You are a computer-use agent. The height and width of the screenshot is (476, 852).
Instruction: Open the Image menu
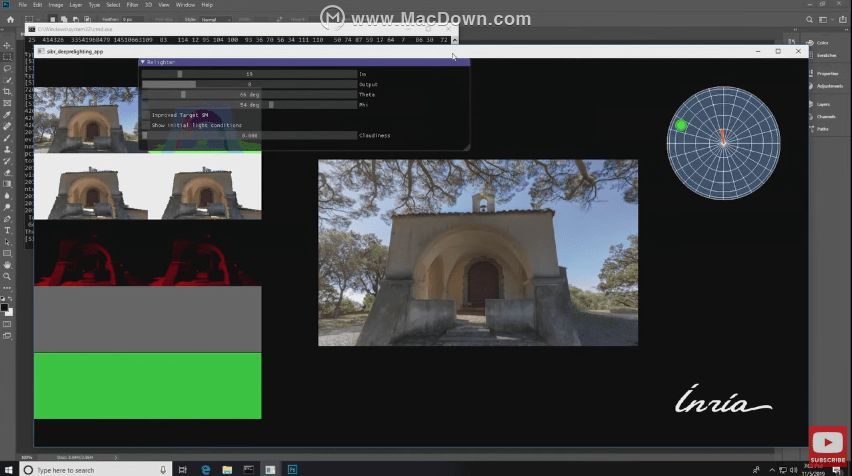click(56, 5)
